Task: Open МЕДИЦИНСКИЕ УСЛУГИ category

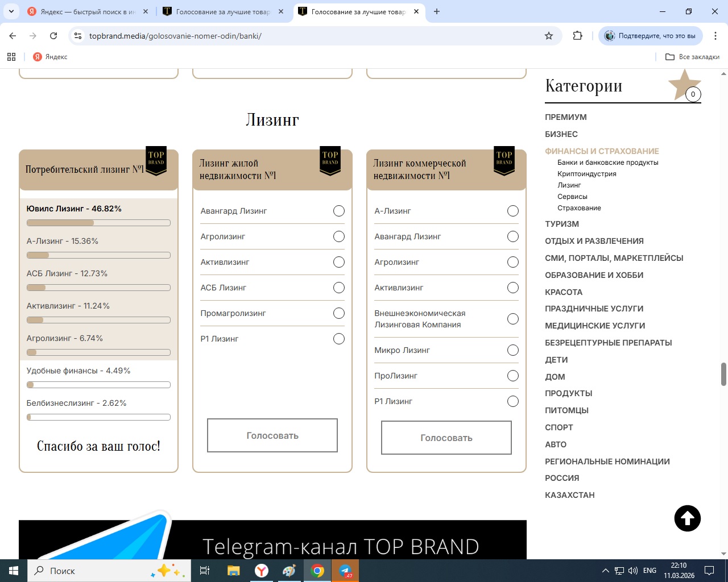Action: click(x=595, y=326)
